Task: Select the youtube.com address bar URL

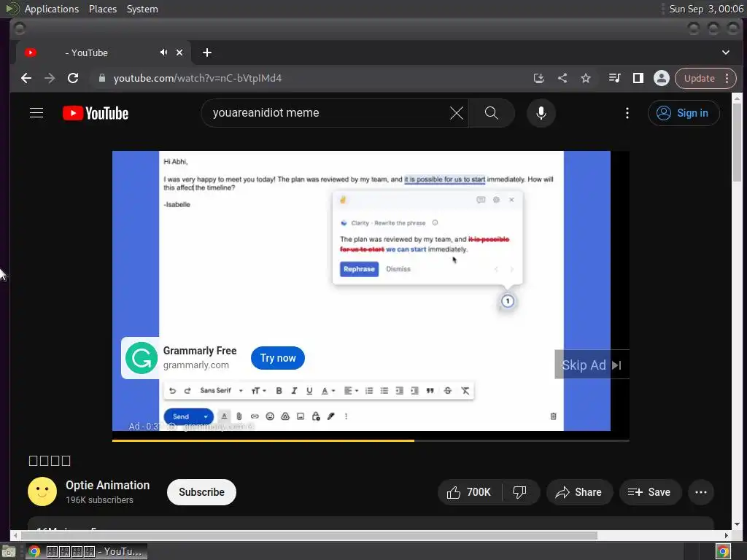Action: point(197,78)
